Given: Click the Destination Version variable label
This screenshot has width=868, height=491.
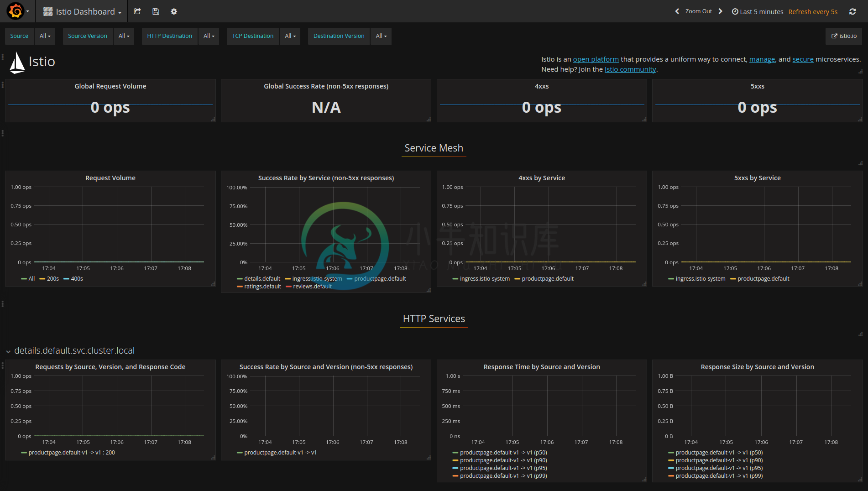Looking at the screenshot, I should [339, 36].
